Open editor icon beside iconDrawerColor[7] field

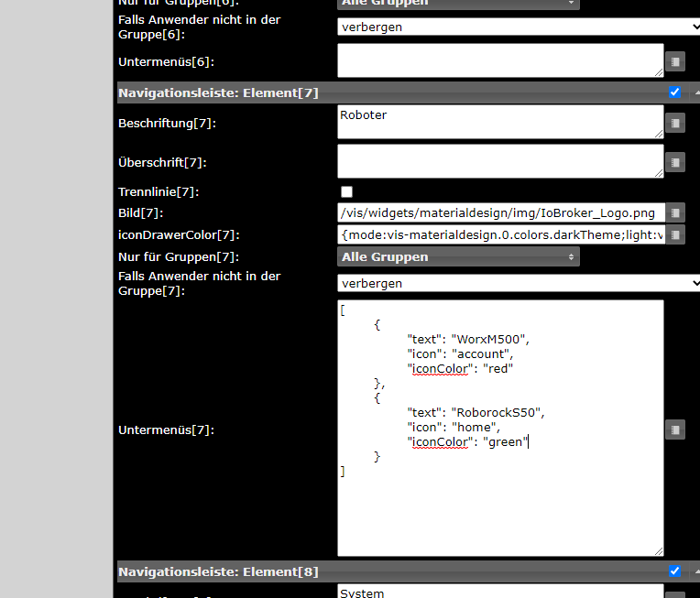pyautogui.click(x=675, y=234)
